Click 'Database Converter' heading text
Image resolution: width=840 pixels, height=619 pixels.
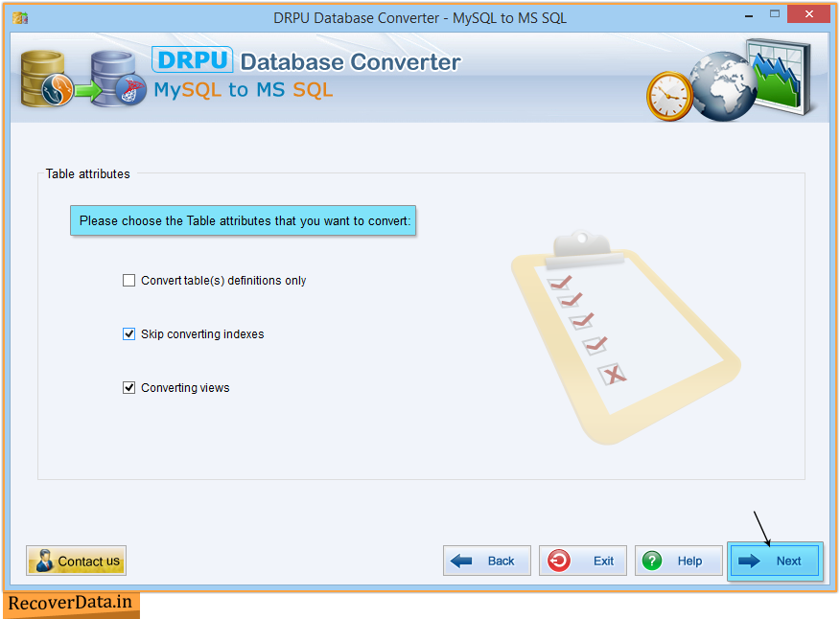coord(350,62)
